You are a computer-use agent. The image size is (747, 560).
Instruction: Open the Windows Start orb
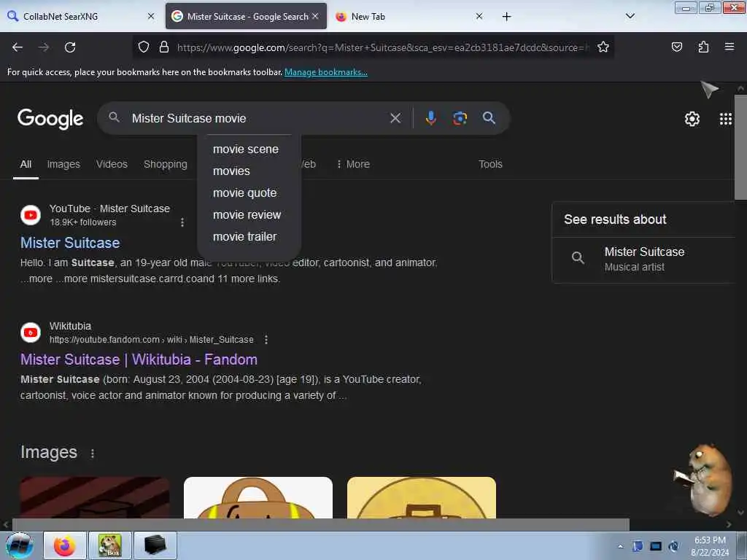point(20,545)
